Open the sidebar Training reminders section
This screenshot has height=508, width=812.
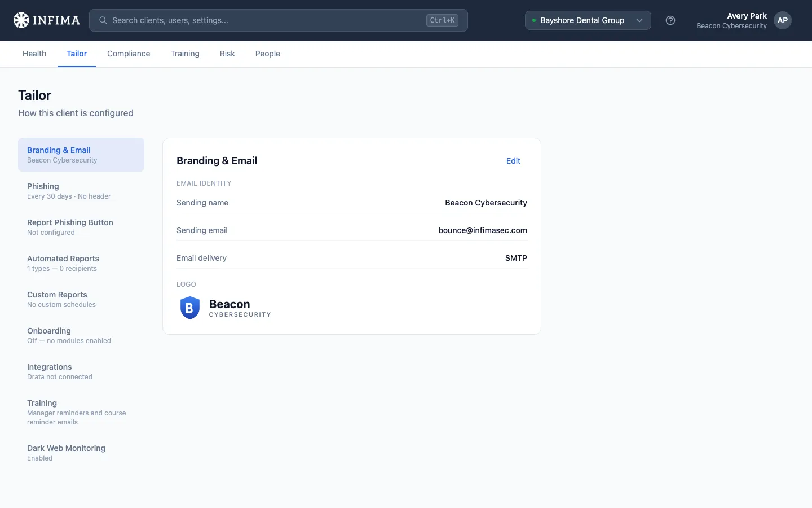(81, 412)
